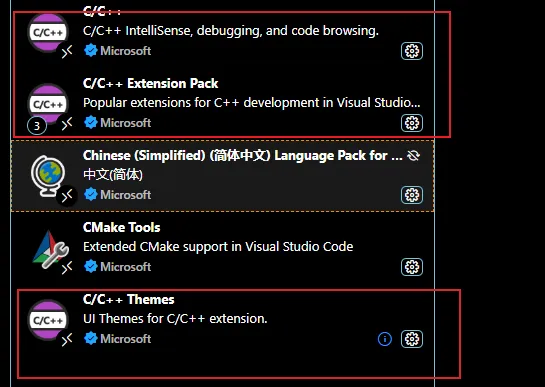The width and height of the screenshot is (545, 387).
Task: Click verified badge on CMake Tools
Action: tap(91, 267)
